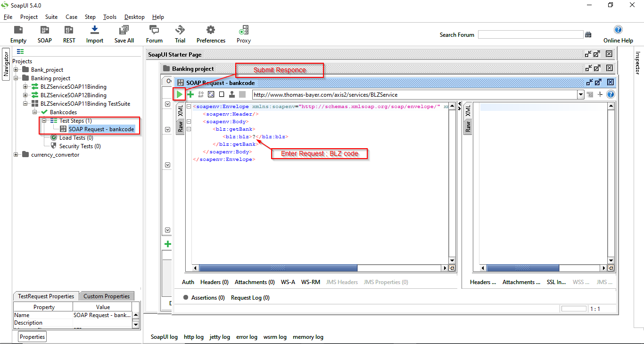Click the recreate request circular arrow icon
Image resolution: width=644 pixels, height=344 pixels.
(x=211, y=94)
